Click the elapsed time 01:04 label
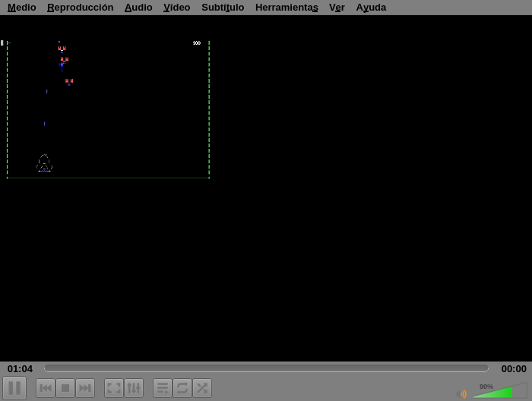 tap(20, 369)
